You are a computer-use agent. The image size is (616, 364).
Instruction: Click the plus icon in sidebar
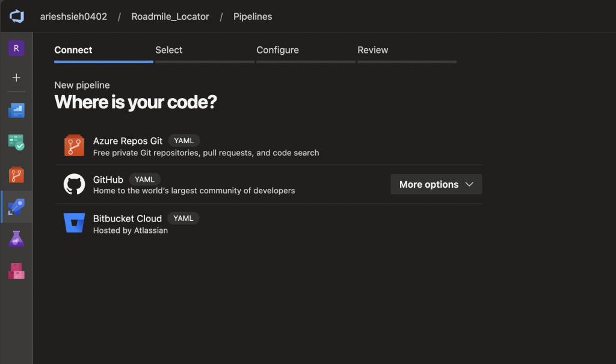click(x=16, y=78)
